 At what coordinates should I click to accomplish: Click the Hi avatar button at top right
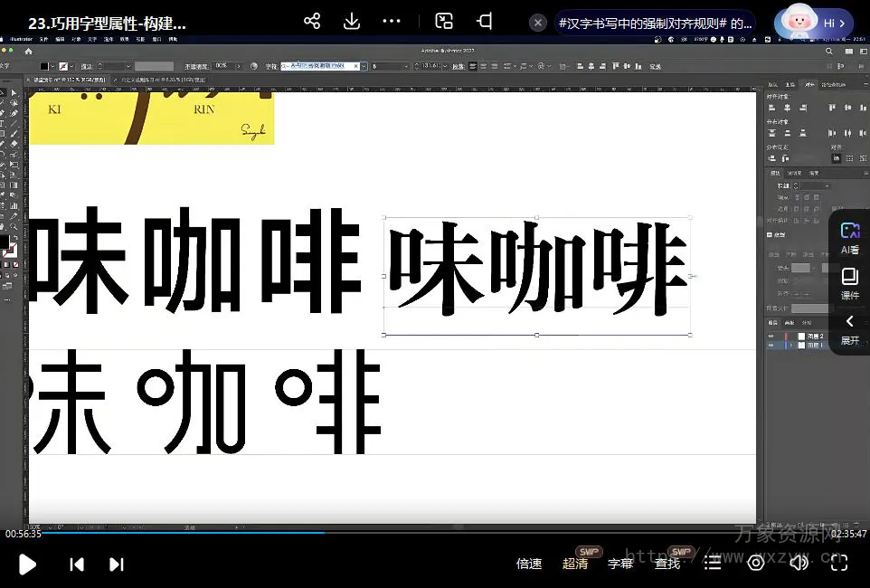[814, 23]
